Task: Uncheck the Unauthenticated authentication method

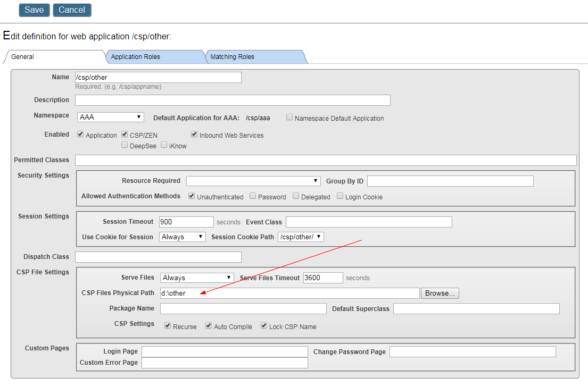Action: [192, 196]
